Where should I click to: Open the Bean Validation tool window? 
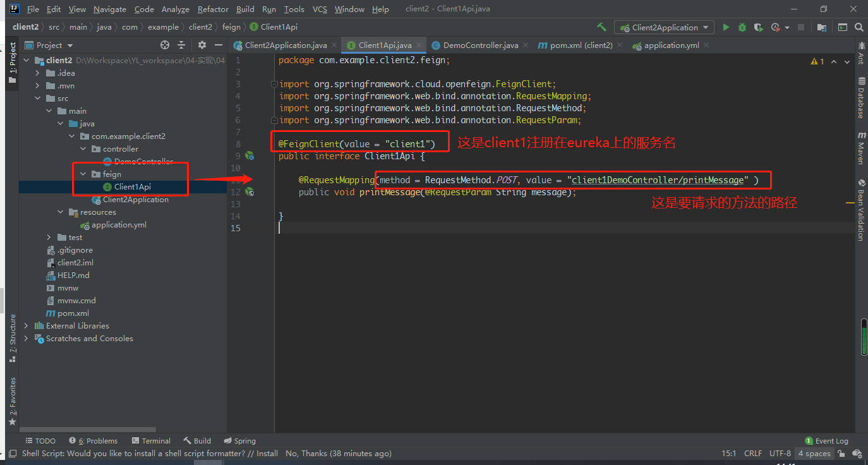tap(861, 210)
